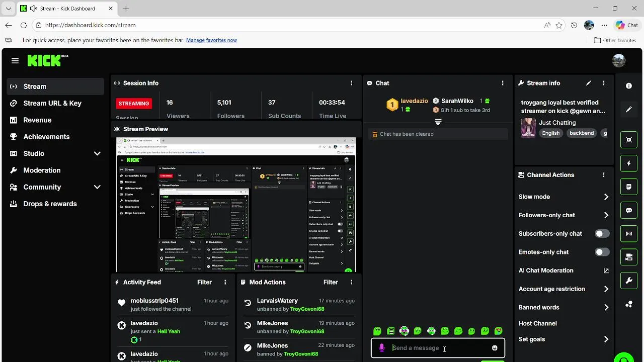Expand the gift leaderboard arrow in chat
The height and width of the screenshot is (362, 644).
click(438, 122)
